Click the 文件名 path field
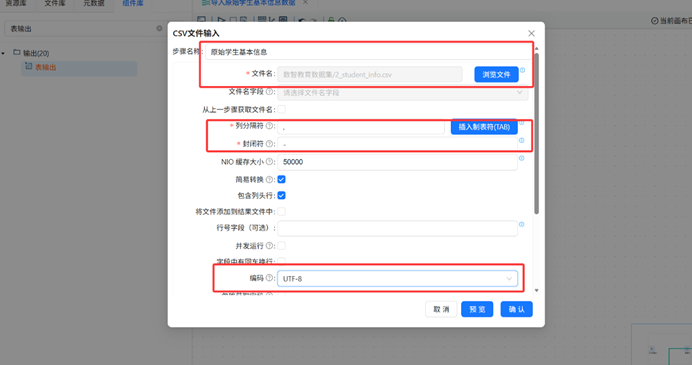This screenshot has width=692, height=365. (x=370, y=75)
